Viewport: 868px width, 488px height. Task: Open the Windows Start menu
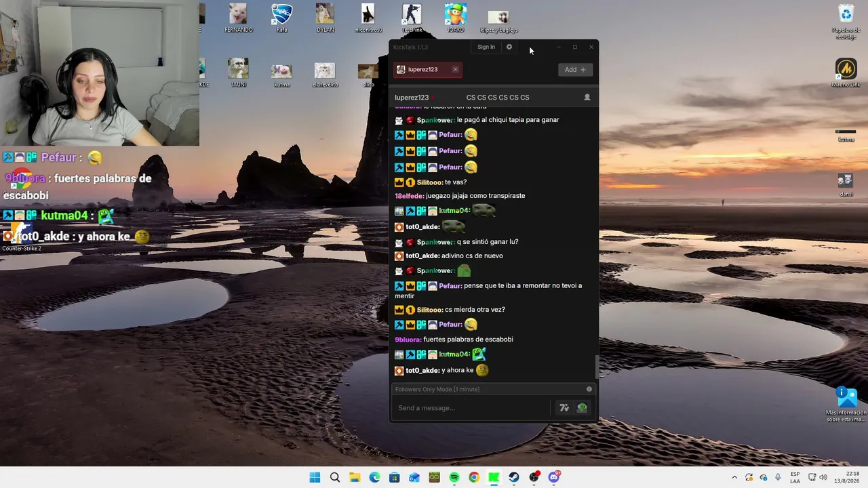pos(315,477)
